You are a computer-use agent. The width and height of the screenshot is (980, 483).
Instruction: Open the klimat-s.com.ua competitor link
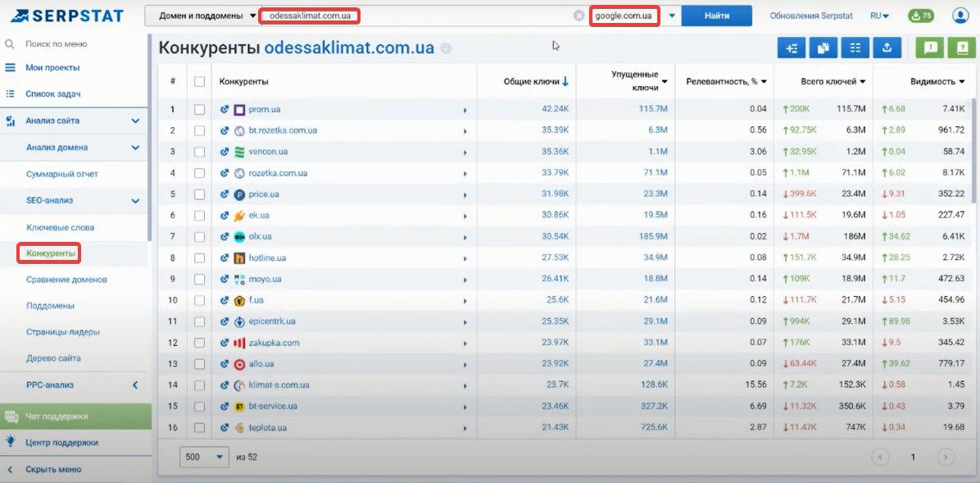click(279, 385)
